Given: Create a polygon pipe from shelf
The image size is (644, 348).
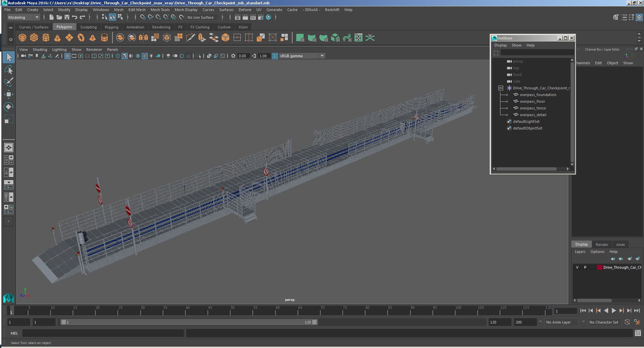Looking at the screenshot, I should 104,38.
